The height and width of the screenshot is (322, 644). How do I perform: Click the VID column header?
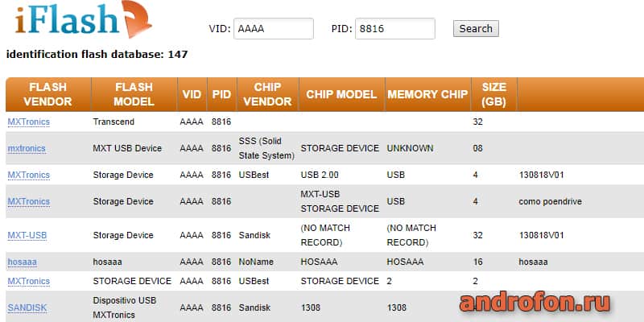[x=192, y=94]
